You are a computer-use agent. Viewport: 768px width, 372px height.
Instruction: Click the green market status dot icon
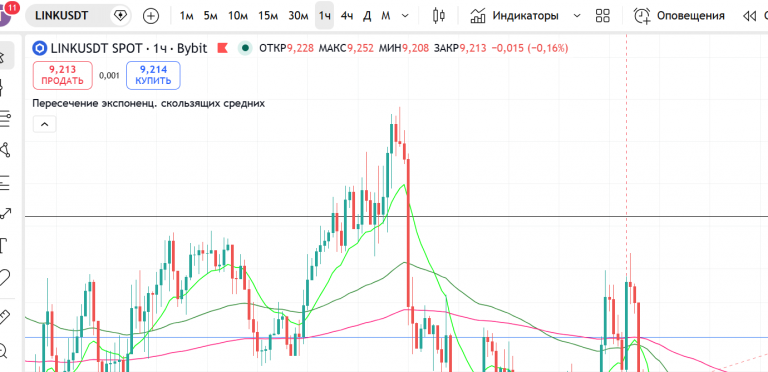click(245, 48)
